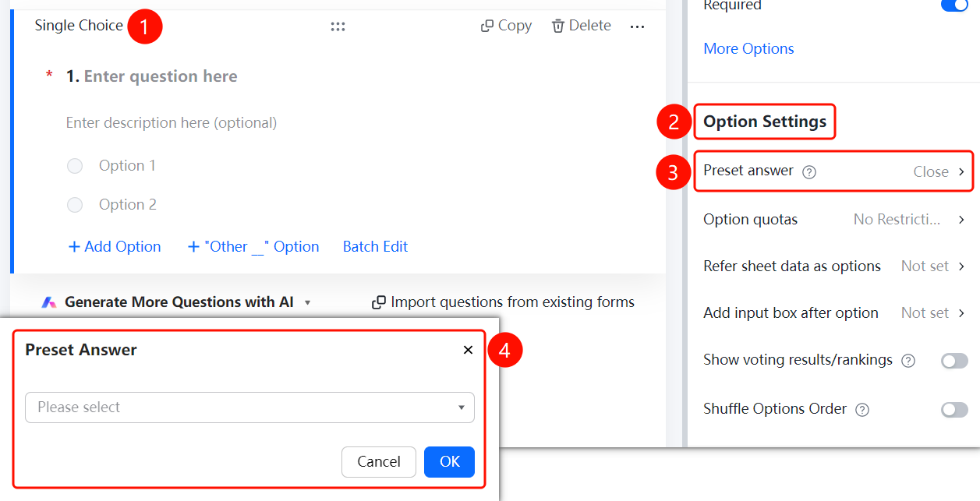Click the OK button
Viewport: 980px width, 501px height.
coord(449,462)
